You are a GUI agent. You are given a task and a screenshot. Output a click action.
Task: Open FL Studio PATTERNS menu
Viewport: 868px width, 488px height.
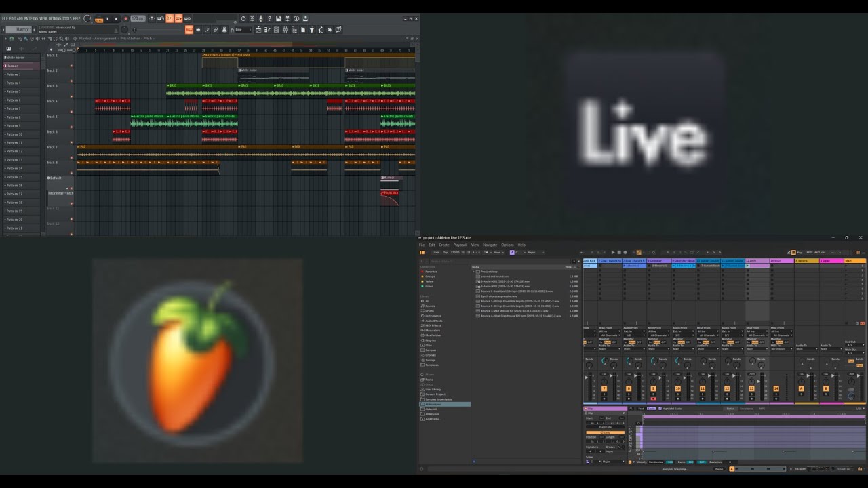[x=31, y=18]
